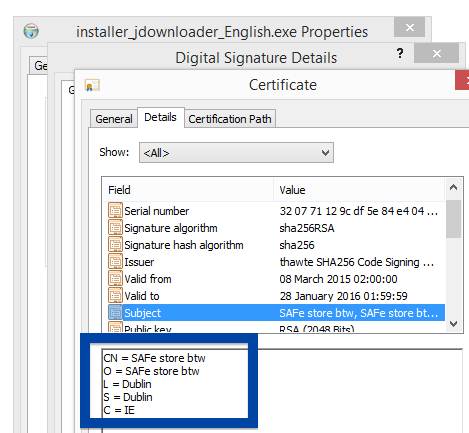The height and width of the screenshot is (433, 469).
Task: Click the Certificate window title icon
Action: tap(92, 85)
